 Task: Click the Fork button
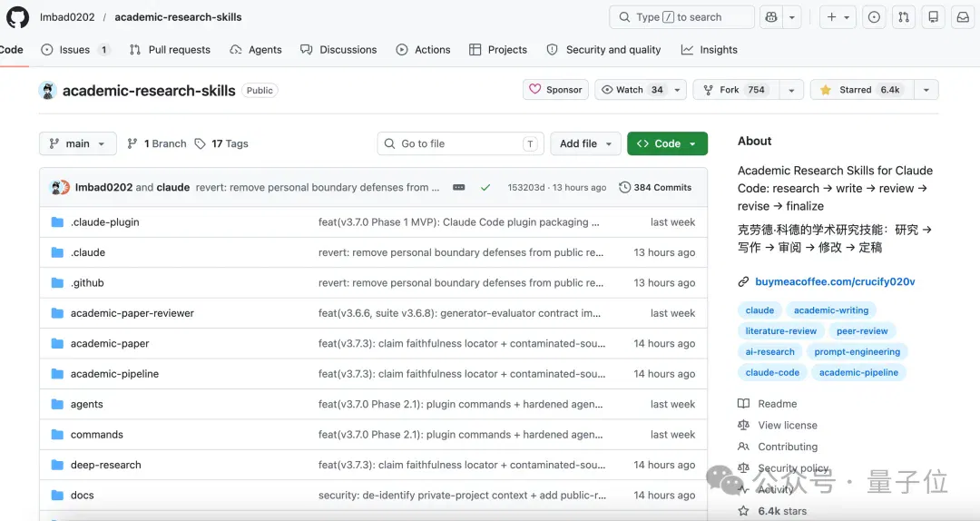pyautogui.click(x=736, y=90)
